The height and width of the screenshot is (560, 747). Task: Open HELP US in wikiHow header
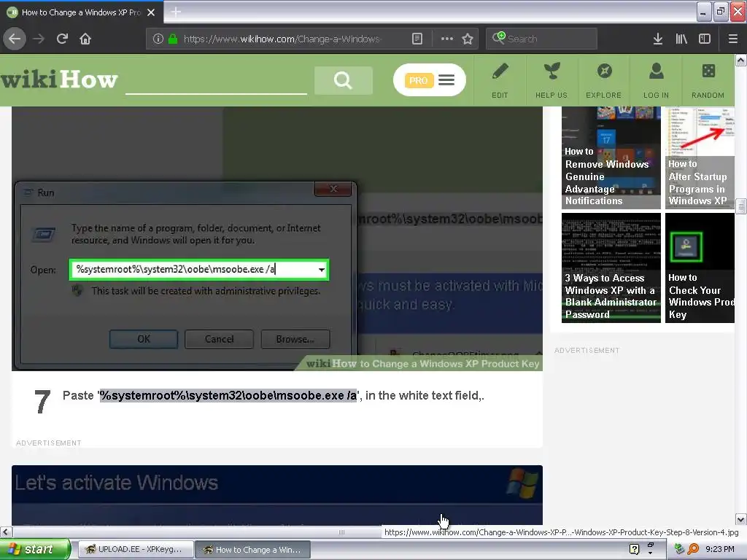tap(551, 80)
